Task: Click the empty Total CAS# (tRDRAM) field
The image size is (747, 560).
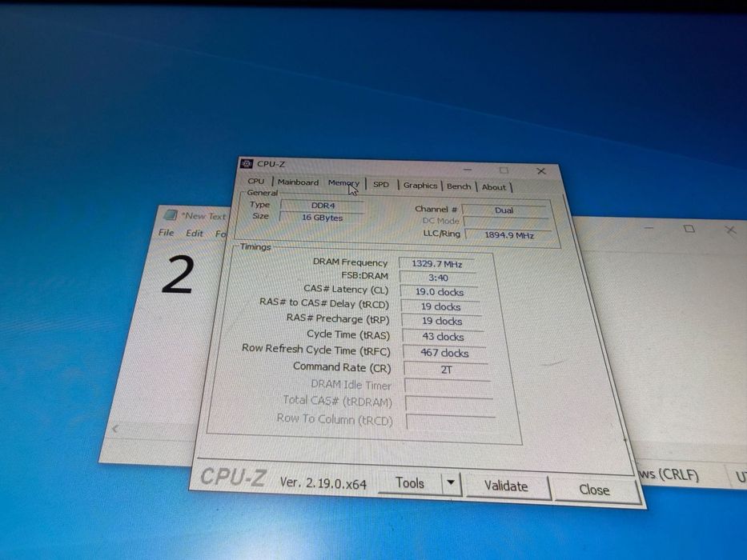Action: 449,404
